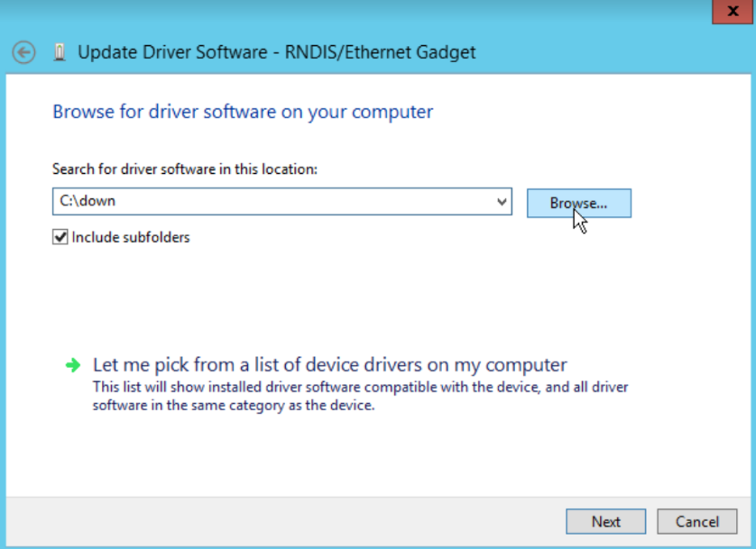756x549 pixels.
Task: Cancel the driver update wizard
Action: [697, 521]
